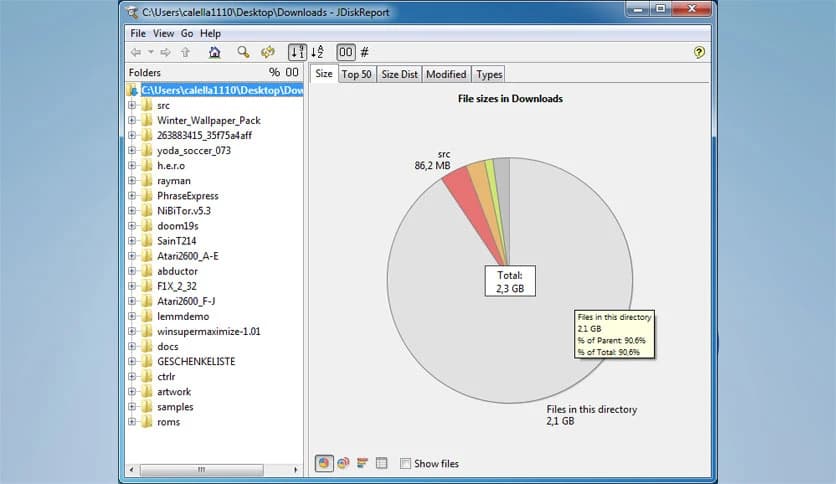This screenshot has height=484, width=836.
Task: Expand the PhraseExpress folder node
Action: pyautogui.click(x=132, y=196)
